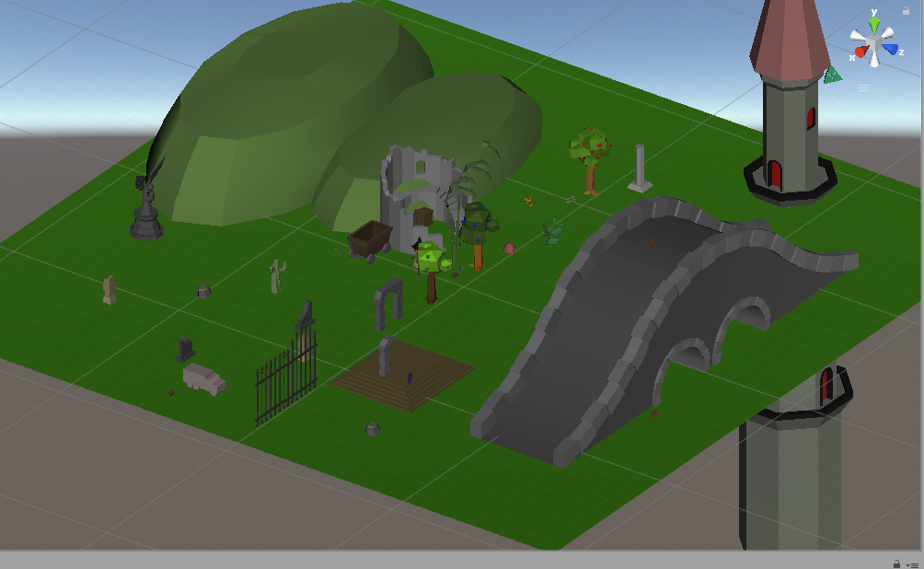
Task: Toggle the panel lock in the bottom bar
Action: tap(896, 563)
